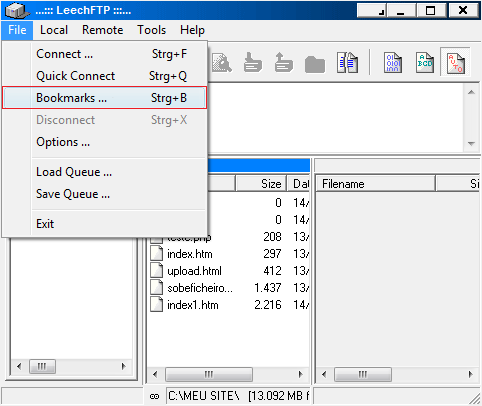Close the LeechFTP window

(463, 11)
